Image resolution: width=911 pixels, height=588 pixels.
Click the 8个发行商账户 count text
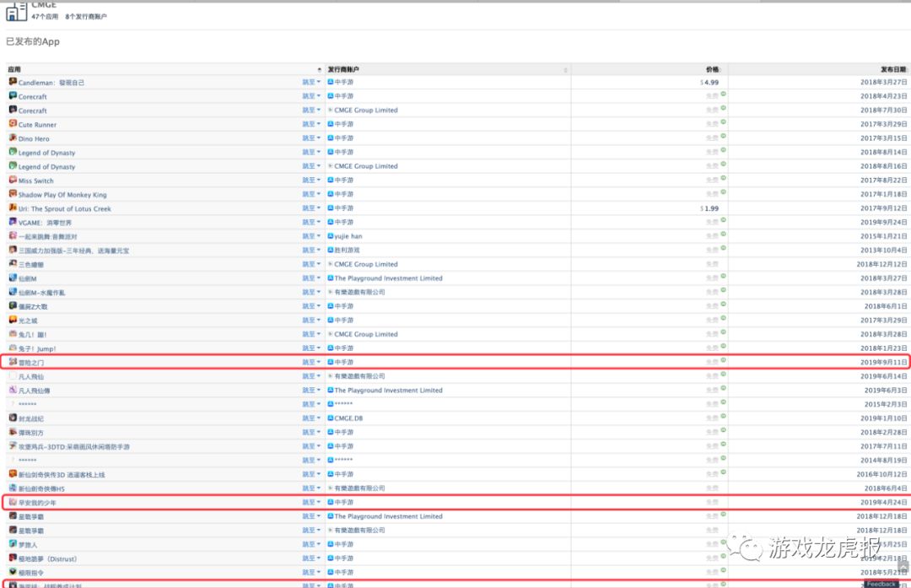(x=86, y=17)
